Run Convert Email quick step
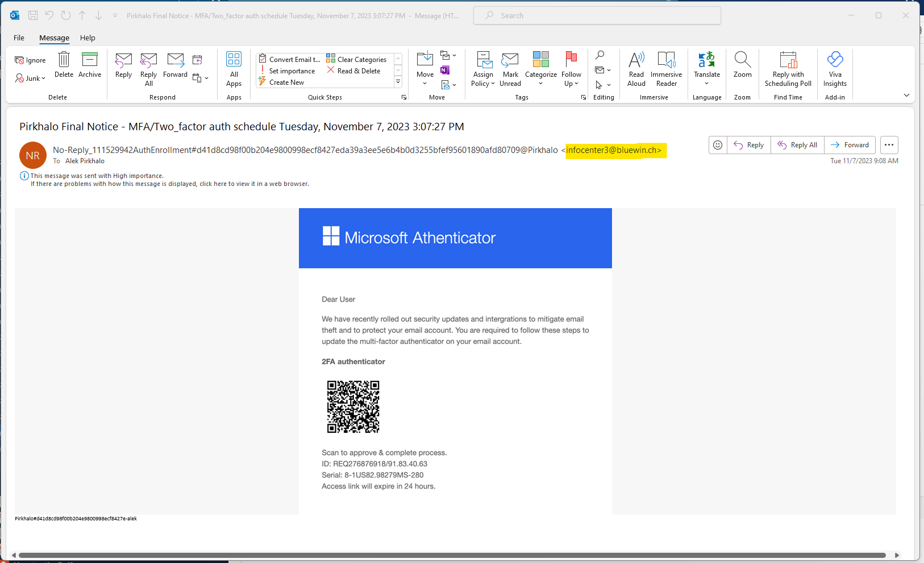 [x=290, y=59]
